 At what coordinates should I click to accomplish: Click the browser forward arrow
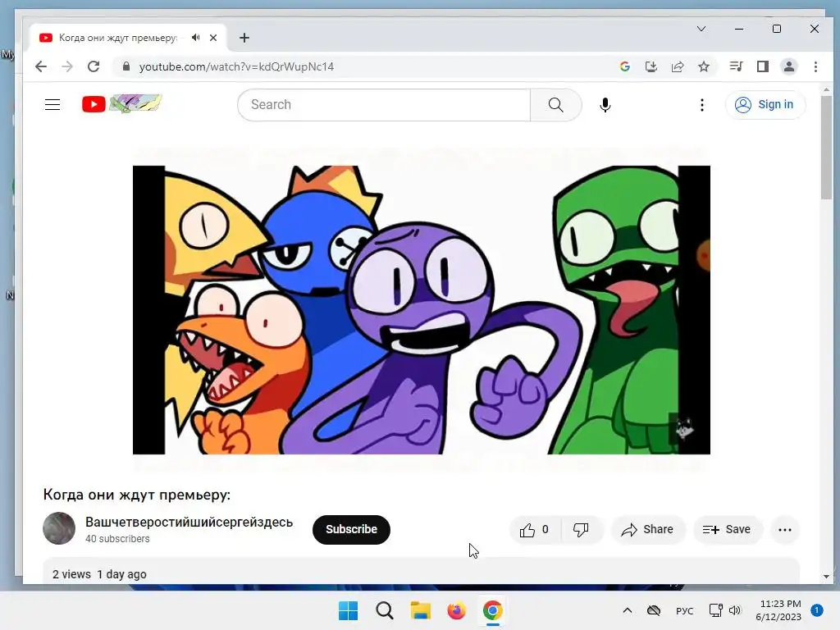(67, 66)
